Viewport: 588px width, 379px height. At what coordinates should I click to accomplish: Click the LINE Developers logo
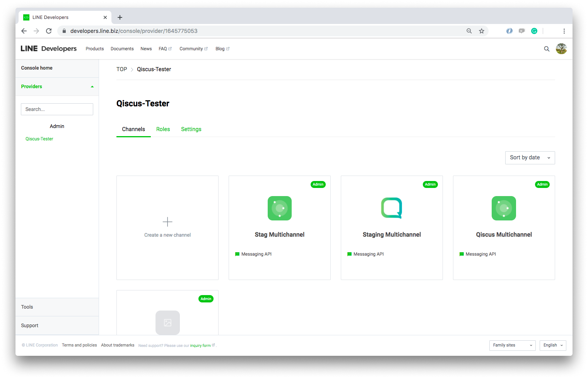click(49, 49)
